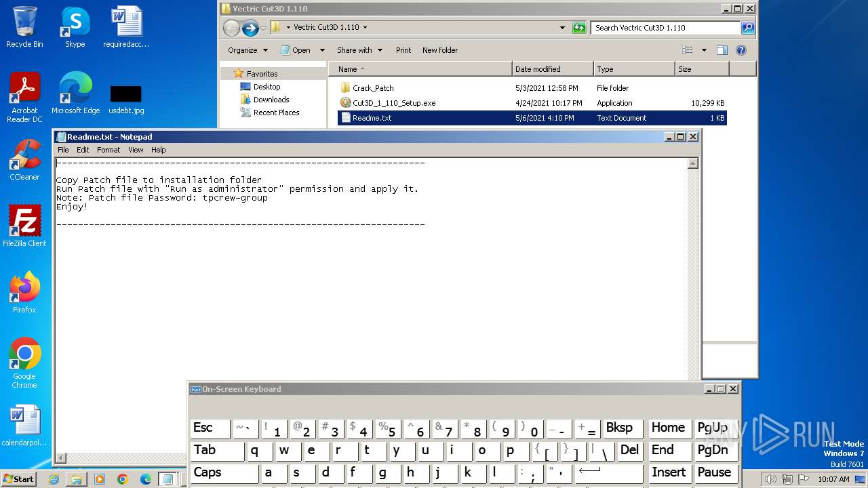Image resolution: width=868 pixels, height=488 pixels.
Task: Click Favorites in the navigation pane
Action: point(262,74)
